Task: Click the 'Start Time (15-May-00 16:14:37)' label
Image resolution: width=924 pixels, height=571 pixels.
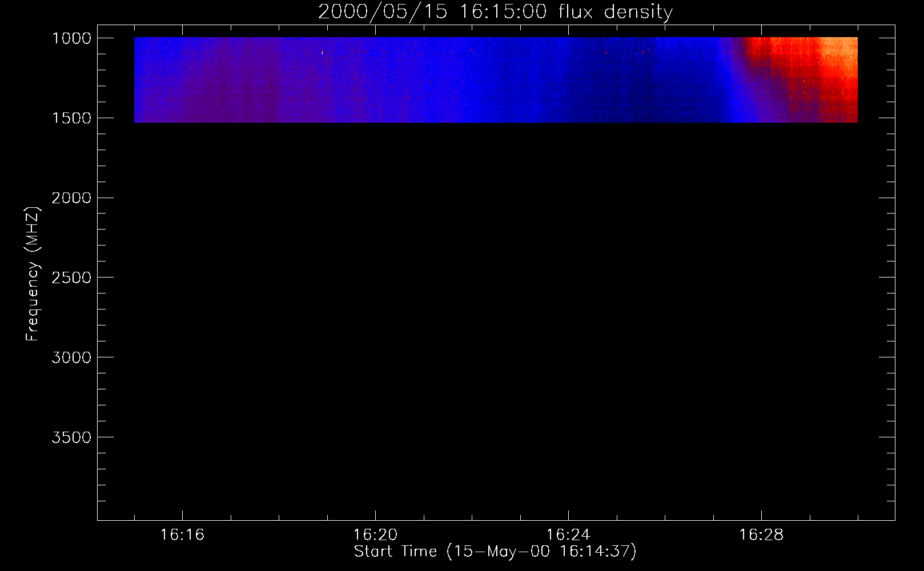Action: (x=495, y=552)
